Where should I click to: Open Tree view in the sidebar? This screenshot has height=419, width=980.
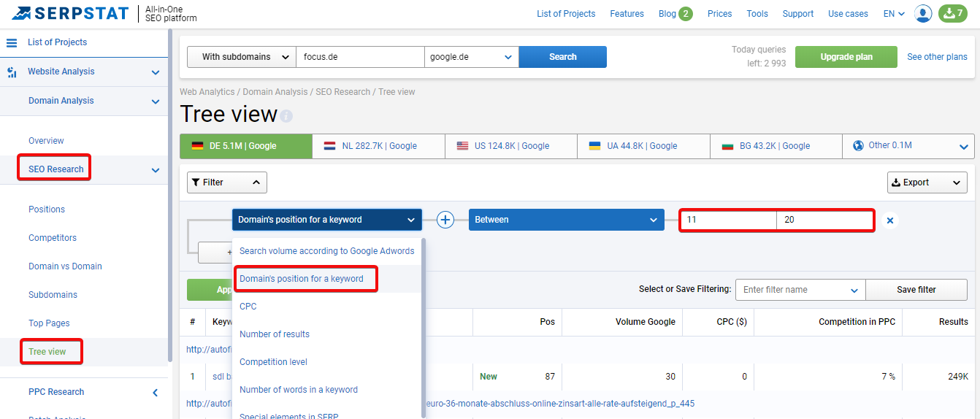coord(47,352)
